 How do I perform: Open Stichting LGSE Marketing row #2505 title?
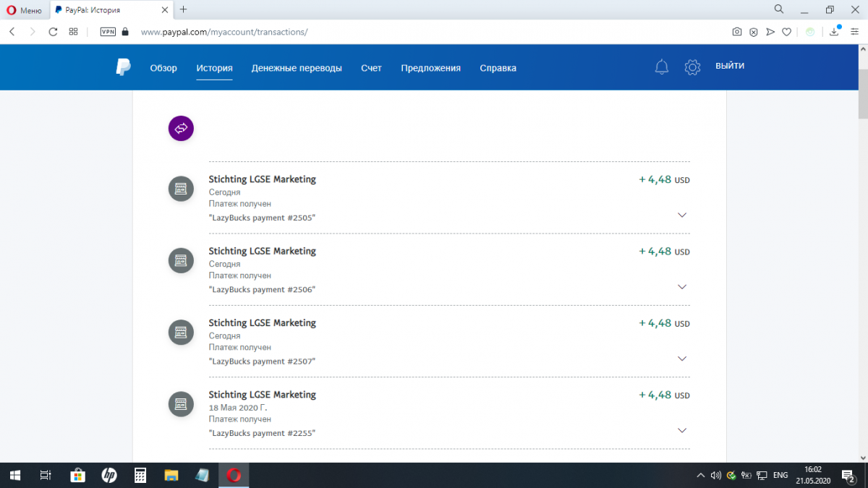coord(262,179)
